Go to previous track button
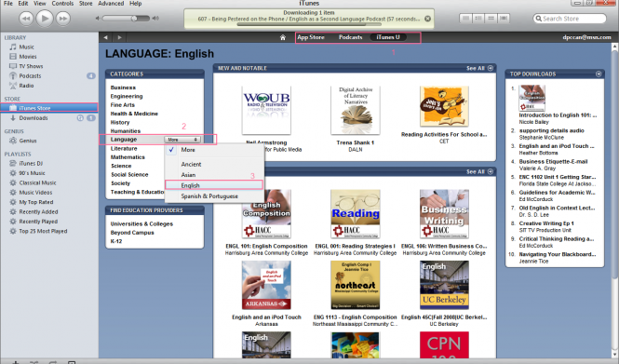This screenshot has width=619, height=364. pyautogui.click(x=26, y=19)
